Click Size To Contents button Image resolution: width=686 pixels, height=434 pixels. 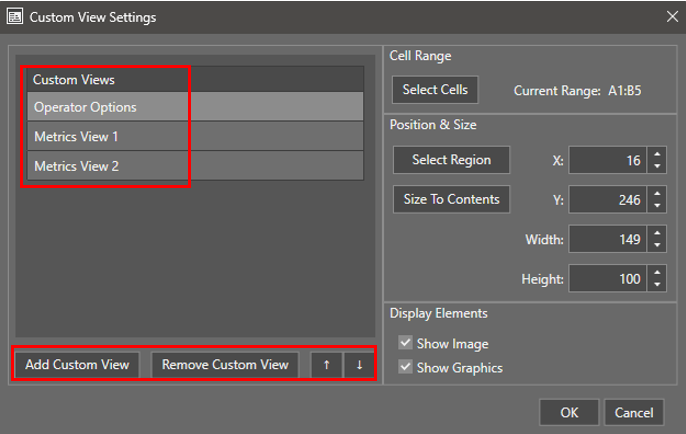coord(451,199)
